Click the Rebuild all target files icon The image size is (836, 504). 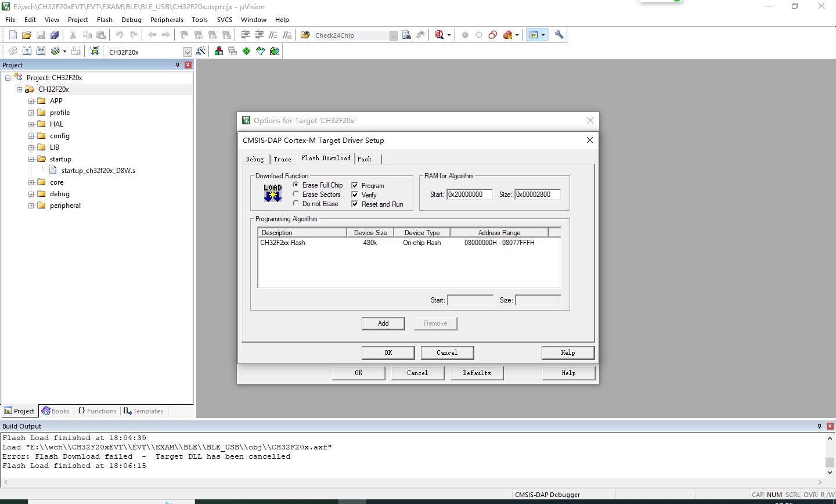pos(41,51)
